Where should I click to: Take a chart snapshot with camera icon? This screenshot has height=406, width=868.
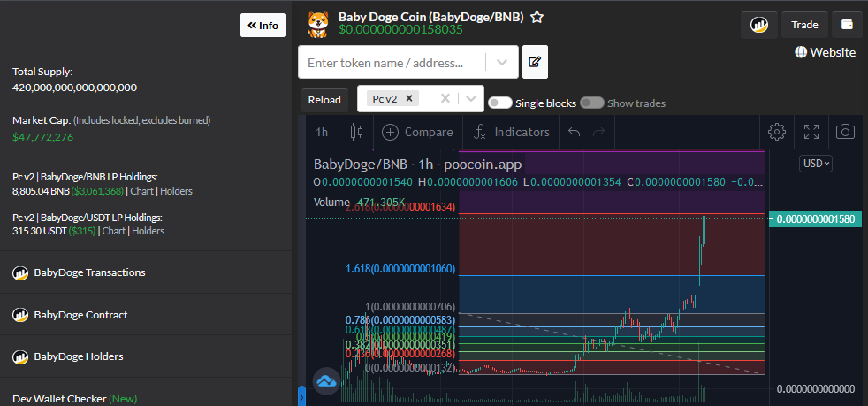coord(845,132)
